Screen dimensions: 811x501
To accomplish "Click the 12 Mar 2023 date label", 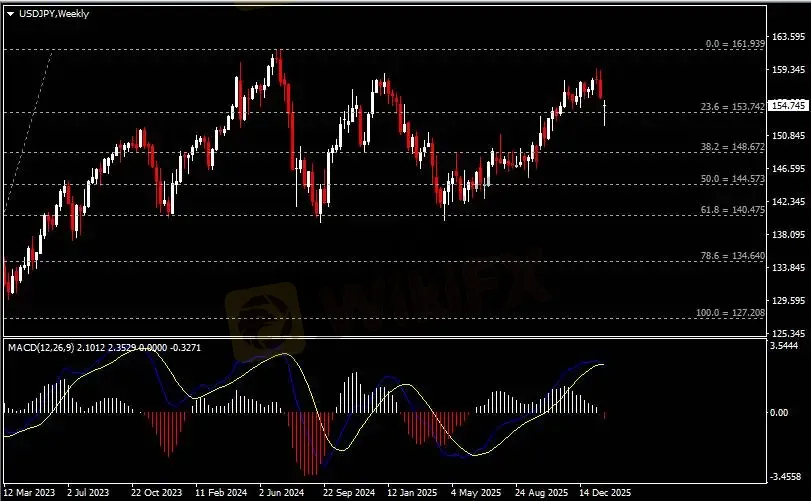I will (x=30, y=493).
